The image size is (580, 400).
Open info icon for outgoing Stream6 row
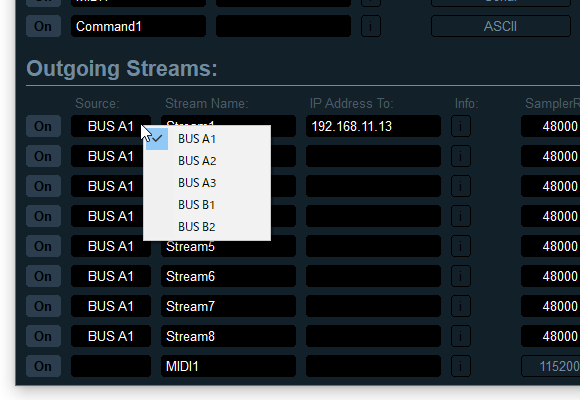click(x=461, y=276)
